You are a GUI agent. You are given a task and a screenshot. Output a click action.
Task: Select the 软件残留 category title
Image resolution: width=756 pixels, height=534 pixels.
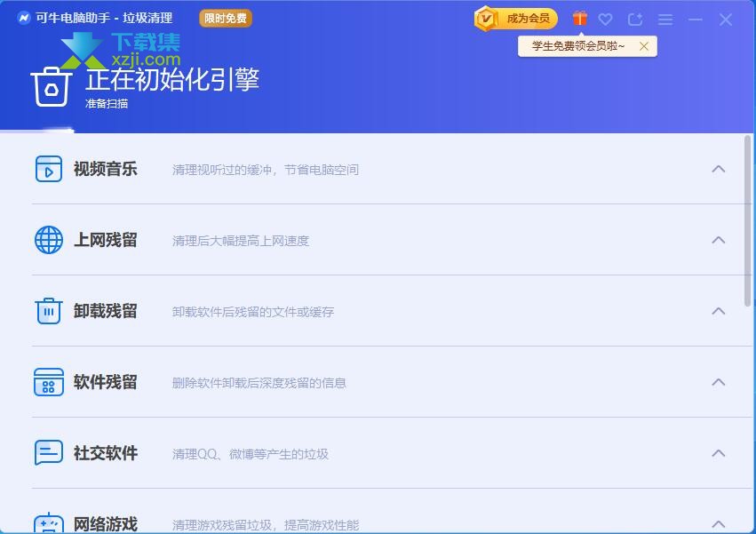coord(106,382)
